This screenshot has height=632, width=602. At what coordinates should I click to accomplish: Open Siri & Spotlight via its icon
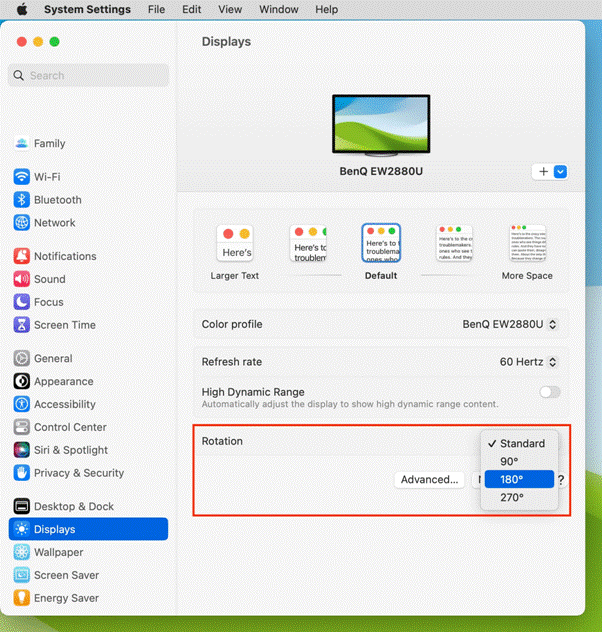click(22, 450)
